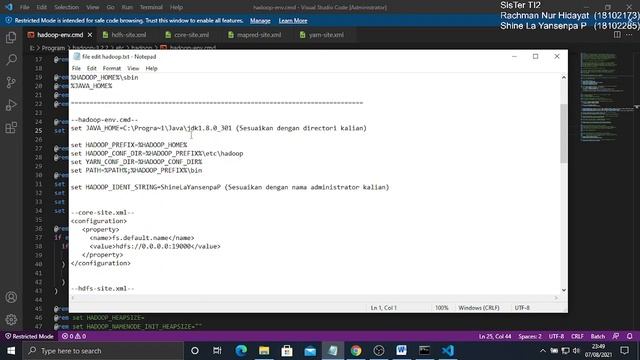Switch to Visual Studio Code on taskbar
Screen dimensions: 640x360
[448, 351]
